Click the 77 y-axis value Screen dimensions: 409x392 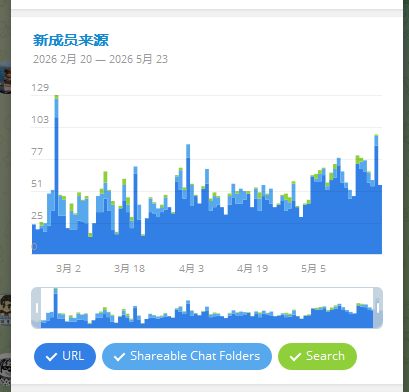click(37, 152)
